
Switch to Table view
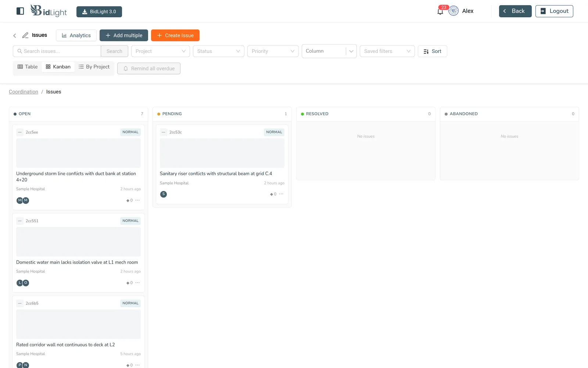pyautogui.click(x=28, y=67)
